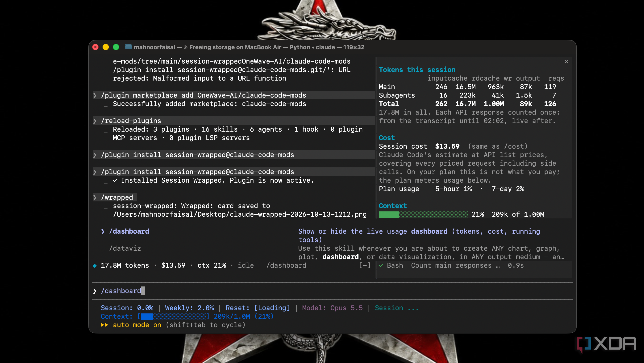Click the blue diamond status icon beside 17.8M tokens
This screenshot has height=363, width=644.
click(95, 266)
